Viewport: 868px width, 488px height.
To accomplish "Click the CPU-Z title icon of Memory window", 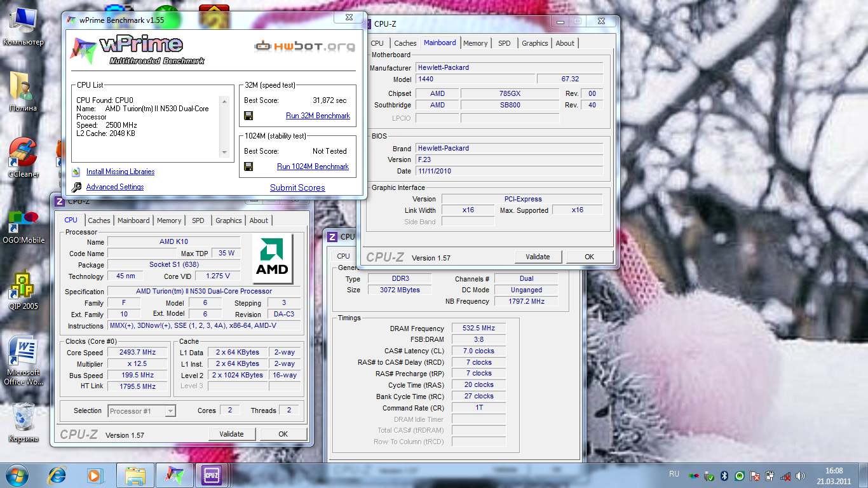I will pyautogui.click(x=332, y=237).
